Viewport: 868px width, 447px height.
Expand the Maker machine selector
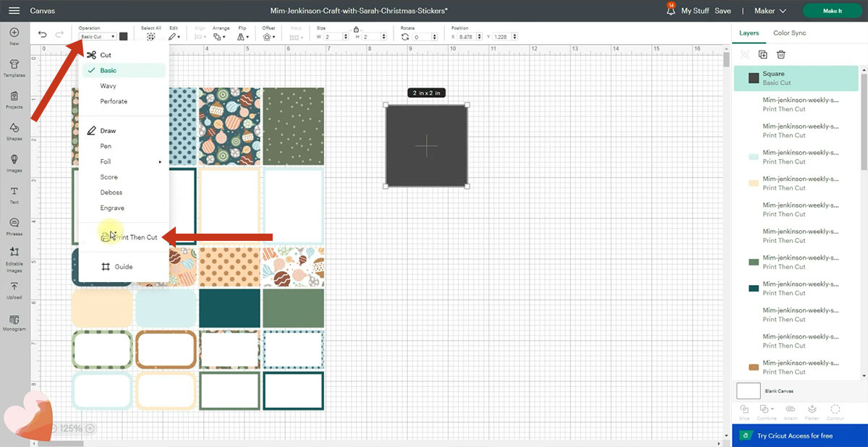click(770, 11)
